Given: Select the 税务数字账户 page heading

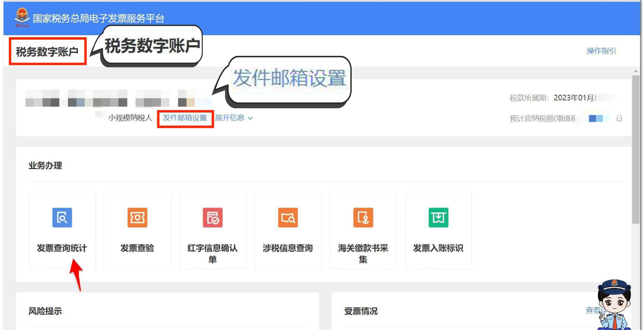Looking at the screenshot, I should click(47, 51).
